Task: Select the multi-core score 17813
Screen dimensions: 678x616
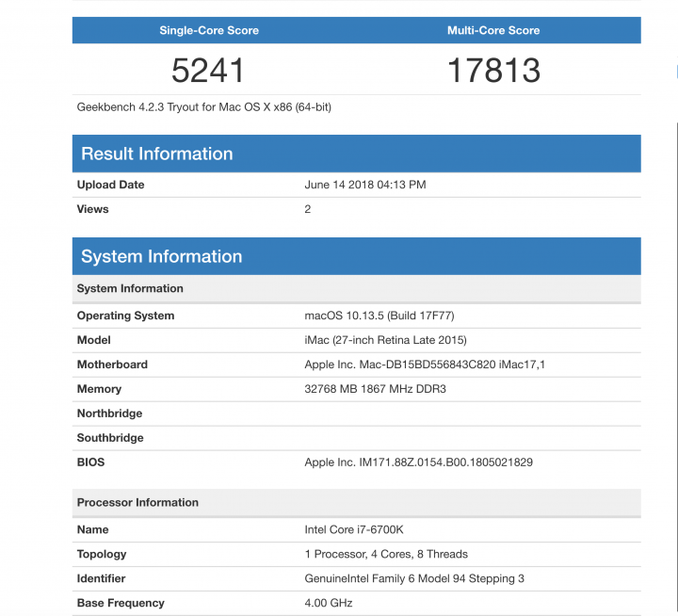Action: click(x=493, y=71)
